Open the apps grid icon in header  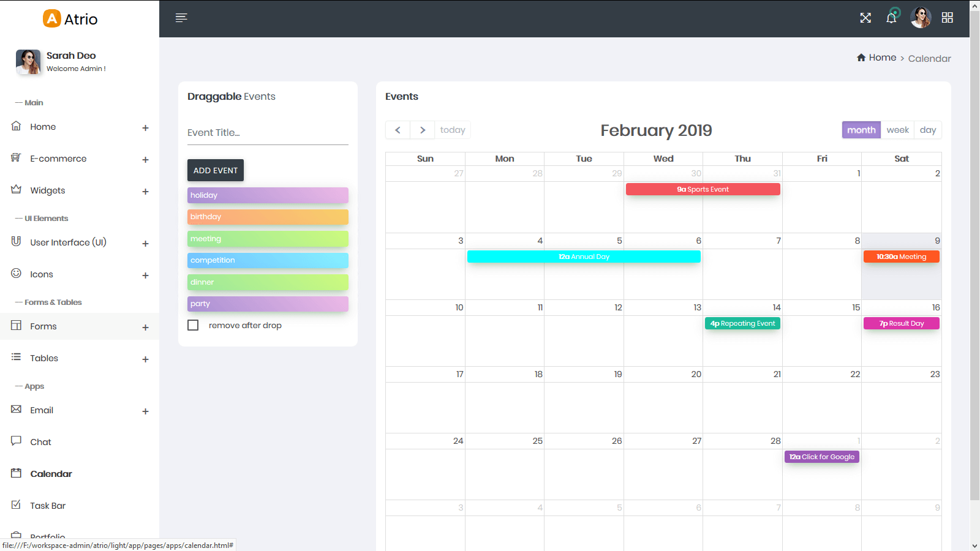pyautogui.click(x=947, y=18)
